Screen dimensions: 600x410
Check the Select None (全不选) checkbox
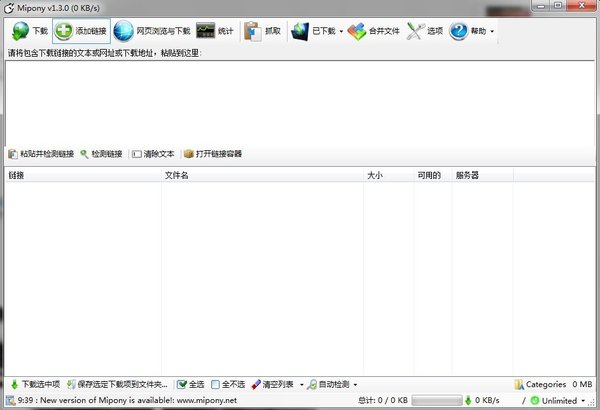point(215,384)
